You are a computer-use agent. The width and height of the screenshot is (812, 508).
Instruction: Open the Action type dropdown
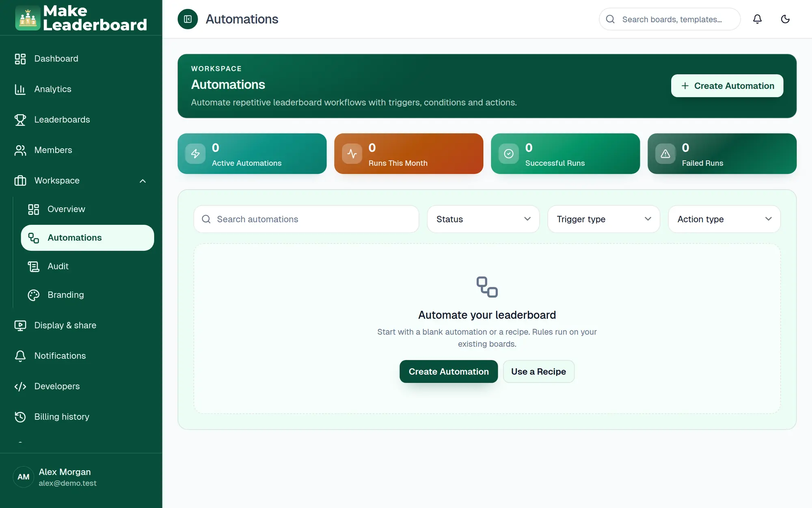(724, 219)
